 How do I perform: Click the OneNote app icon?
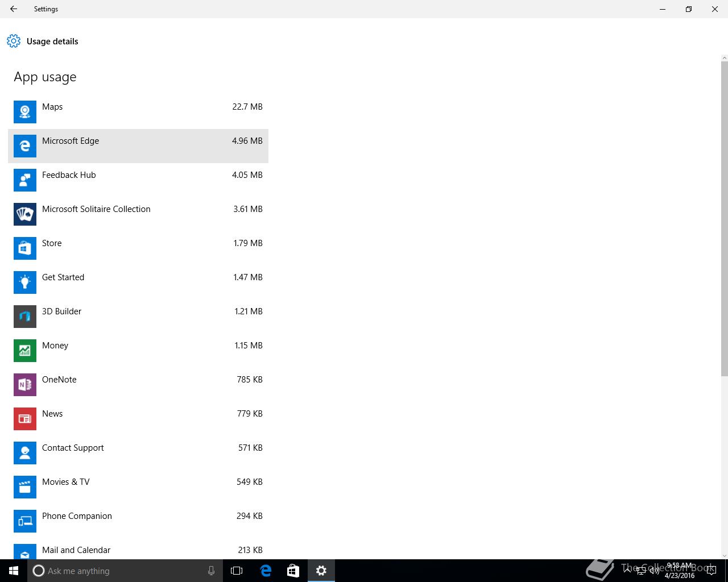point(25,385)
